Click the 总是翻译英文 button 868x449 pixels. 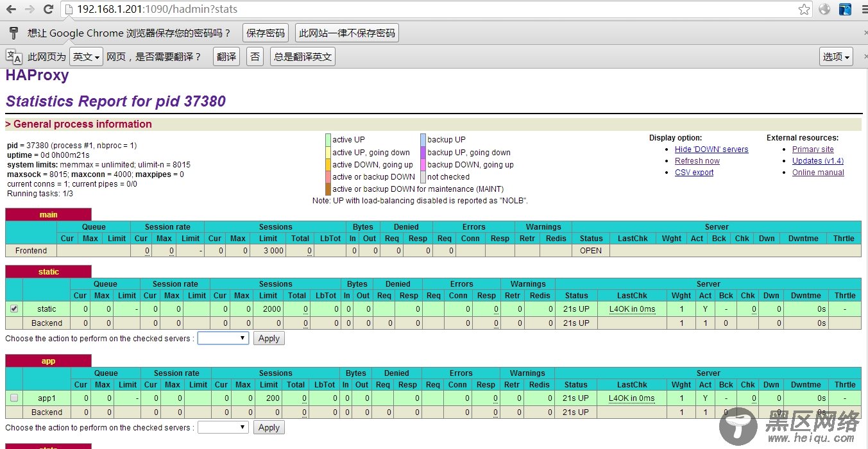pyautogui.click(x=303, y=56)
